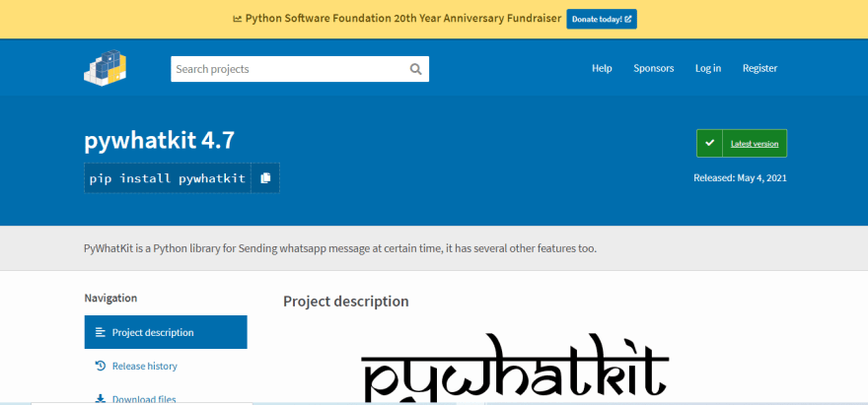Screen dimensions: 868x405
Task: Focus the Search projects input field
Action: click(300, 69)
